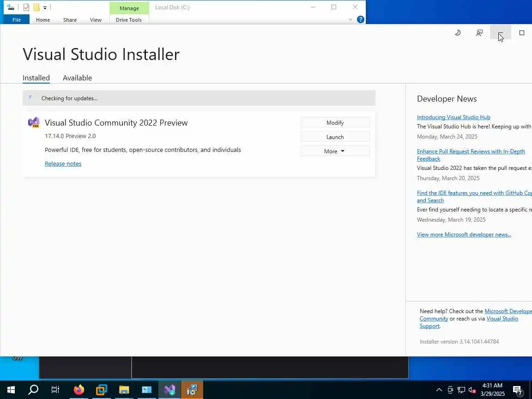Click the network tray icon

pos(461,389)
